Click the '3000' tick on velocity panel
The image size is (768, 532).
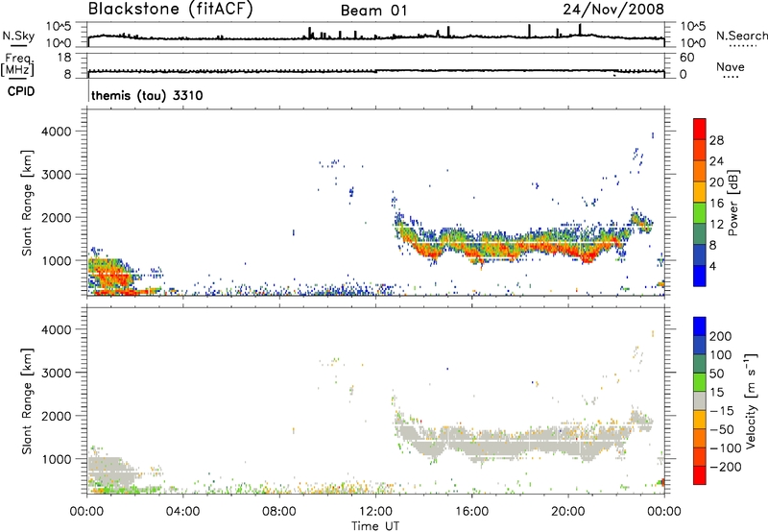click(56, 373)
